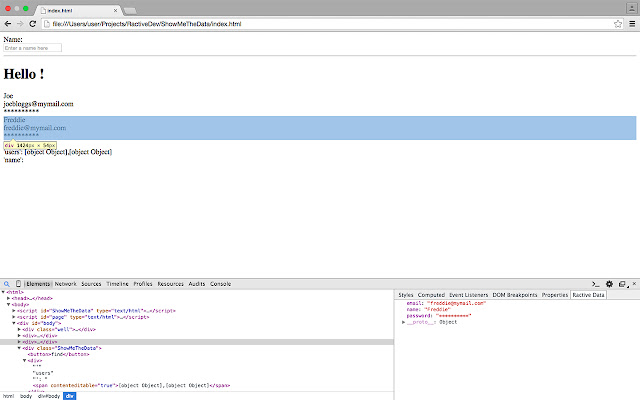This screenshot has height=400, width=640.
Task: Click the browser Forward arrow
Action: pyautogui.click(x=20, y=24)
